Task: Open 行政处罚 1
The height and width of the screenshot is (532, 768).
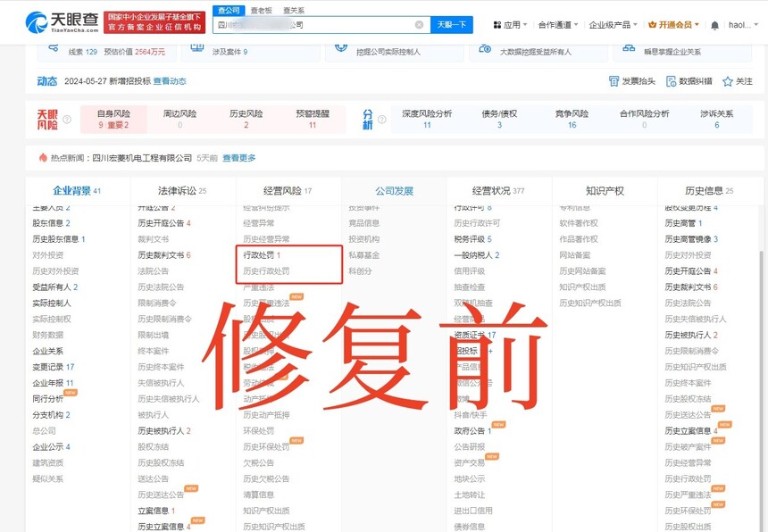Action: click(x=262, y=255)
